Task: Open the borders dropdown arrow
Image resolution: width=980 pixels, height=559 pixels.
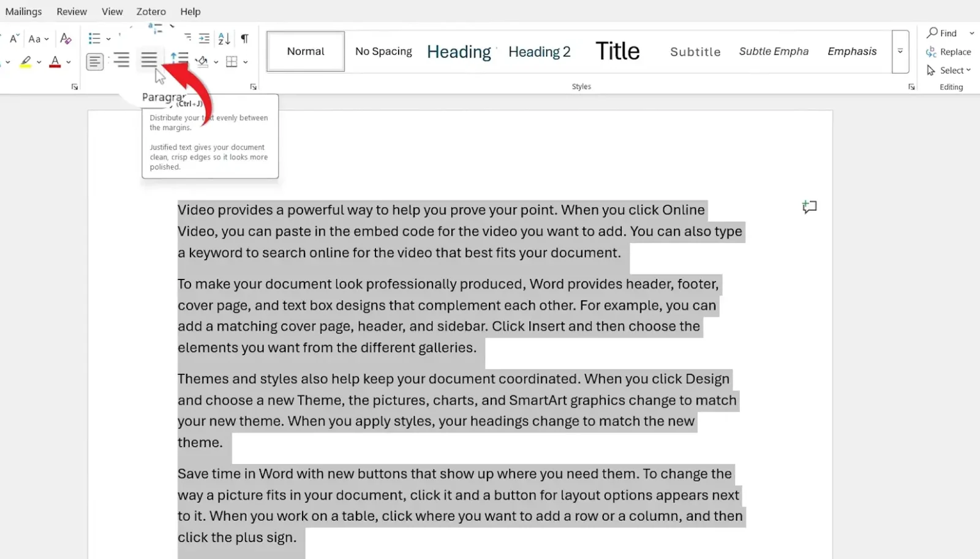Action: tap(245, 62)
